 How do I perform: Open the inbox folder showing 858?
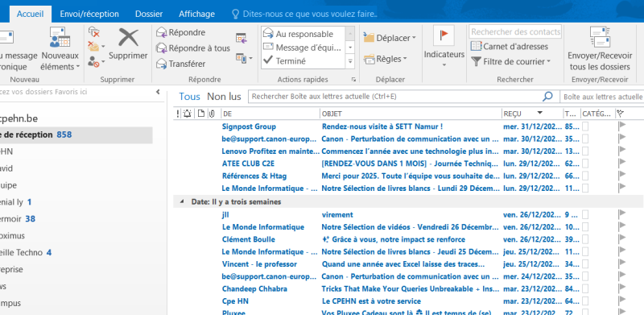76,135
